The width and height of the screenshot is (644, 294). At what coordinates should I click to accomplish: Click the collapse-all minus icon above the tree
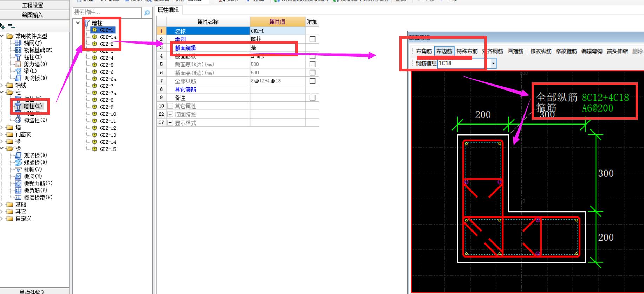point(12,26)
